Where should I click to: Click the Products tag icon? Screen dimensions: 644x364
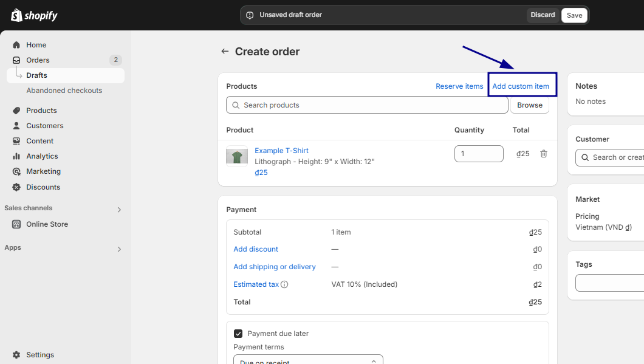tap(16, 111)
